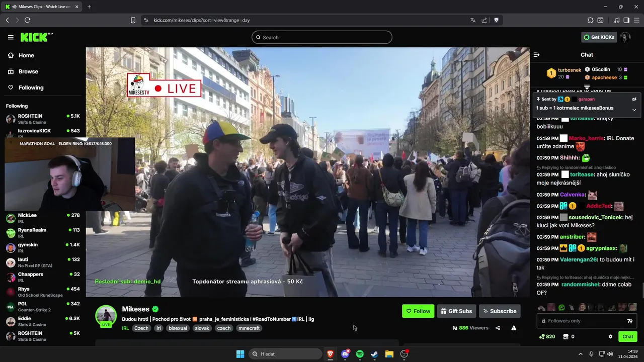Open the channel points 820 balance

pyautogui.click(x=547, y=337)
